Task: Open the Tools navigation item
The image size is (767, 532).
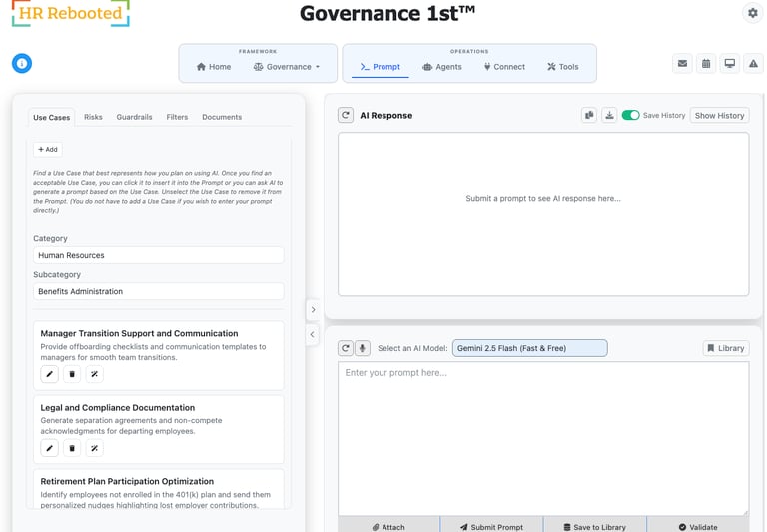Action: (x=563, y=67)
